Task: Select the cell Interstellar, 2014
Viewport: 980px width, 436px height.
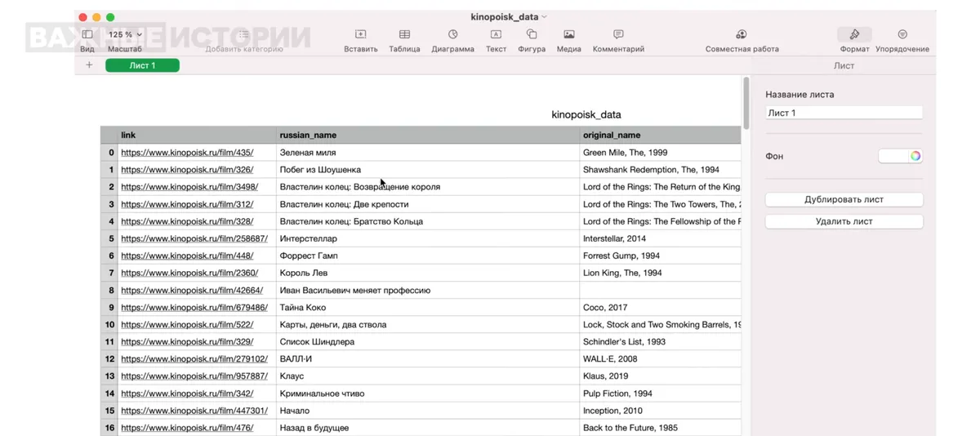Action: point(660,238)
